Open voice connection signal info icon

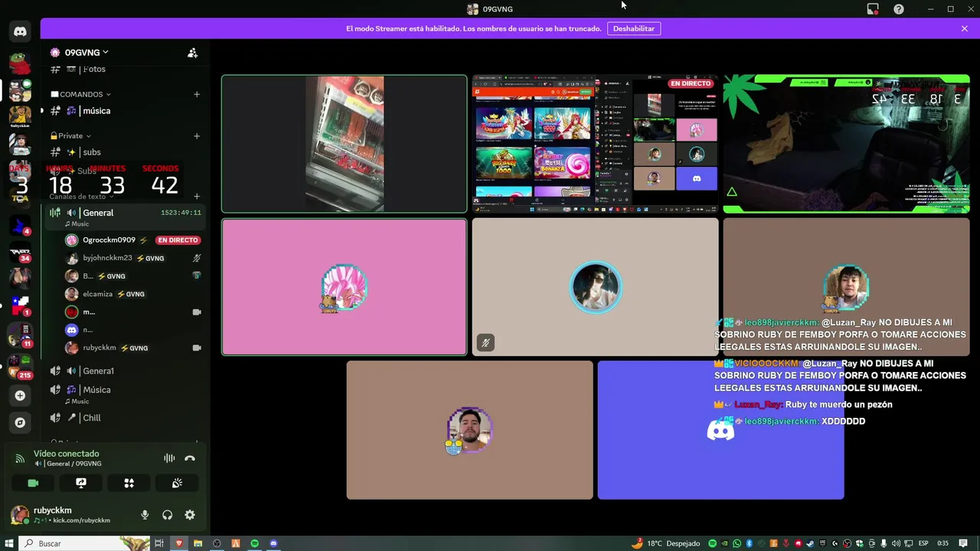pos(20,458)
